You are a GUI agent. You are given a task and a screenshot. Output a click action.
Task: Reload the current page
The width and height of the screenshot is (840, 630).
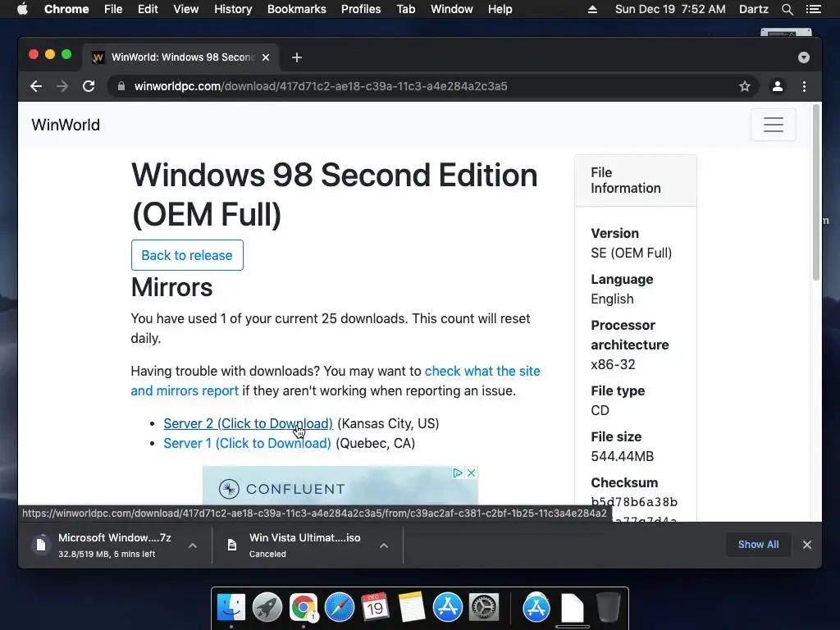[89, 86]
